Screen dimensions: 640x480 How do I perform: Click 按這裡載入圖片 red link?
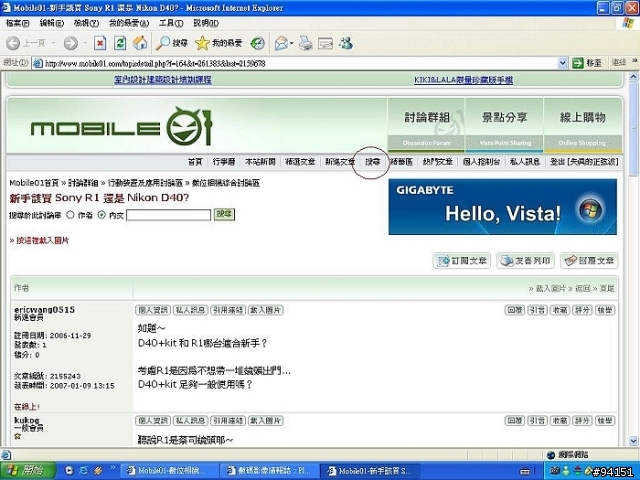pos(42,240)
